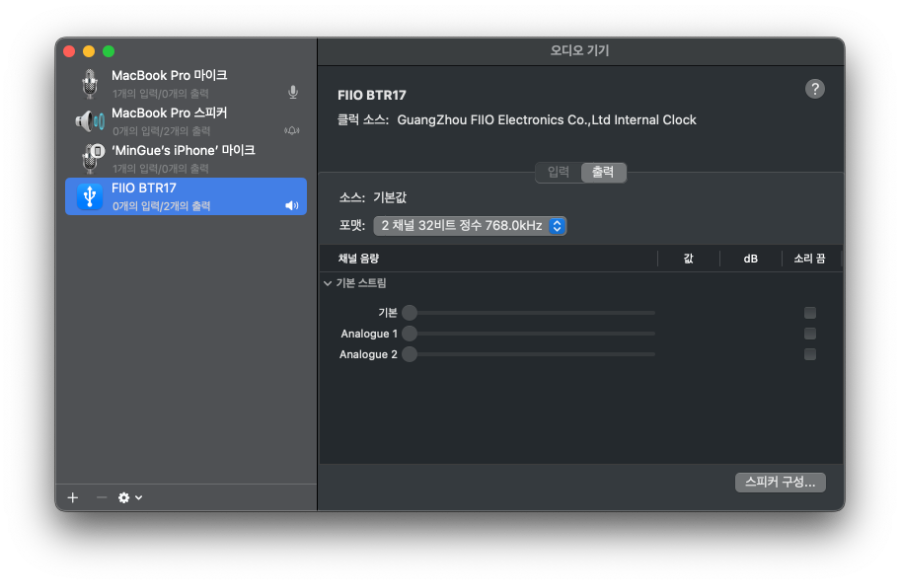The image size is (900, 584).
Task: Click the FIIO BTR17 heading in details
Action: point(371,95)
